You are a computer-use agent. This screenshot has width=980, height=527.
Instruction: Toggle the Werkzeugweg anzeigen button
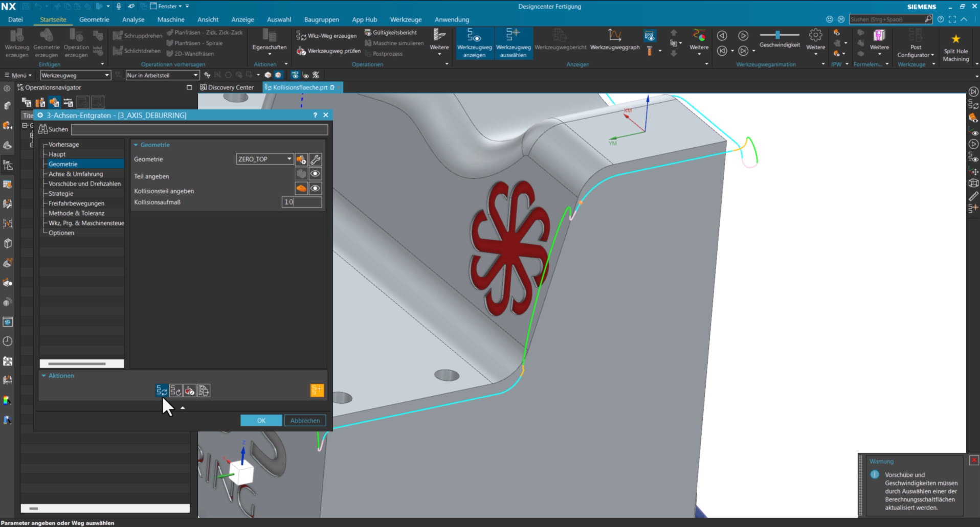pyautogui.click(x=474, y=43)
